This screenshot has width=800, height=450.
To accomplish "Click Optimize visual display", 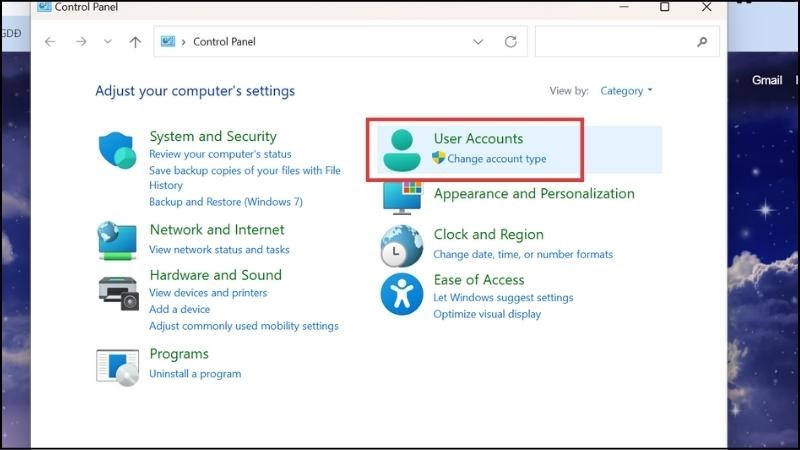I will 487,314.
